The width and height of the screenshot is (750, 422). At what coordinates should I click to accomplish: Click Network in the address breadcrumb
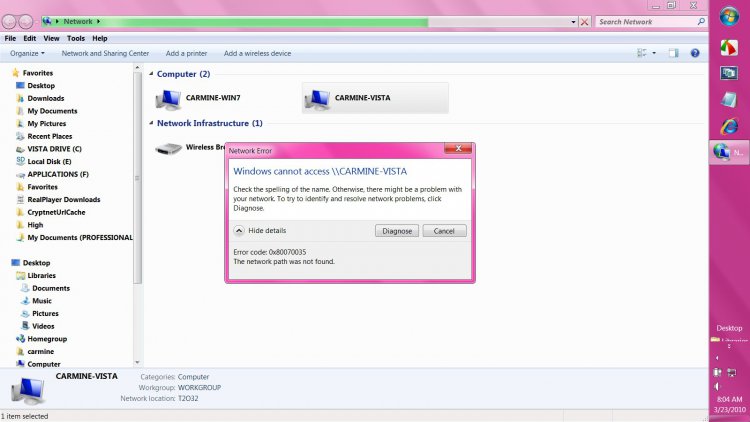click(x=78, y=22)
